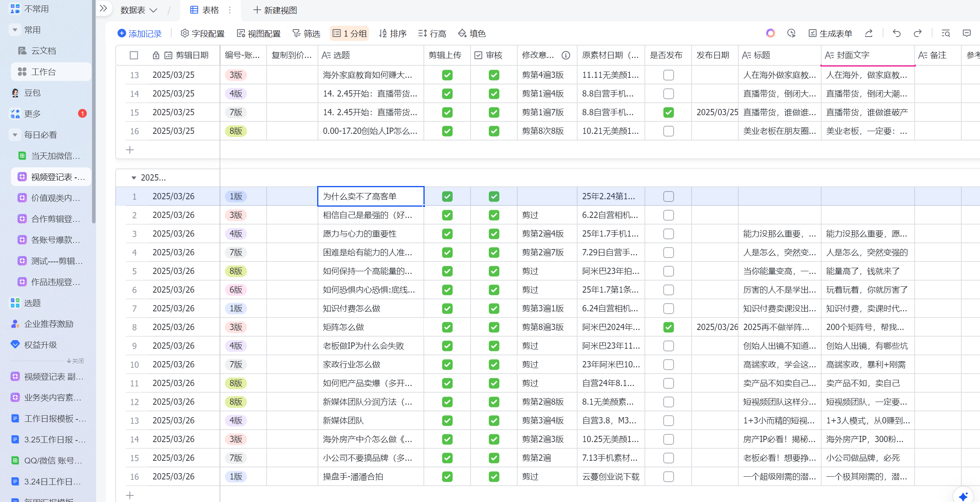Open the 筛选 filter tool
Viewport: 980px width, 502px height.
point(306,33)
